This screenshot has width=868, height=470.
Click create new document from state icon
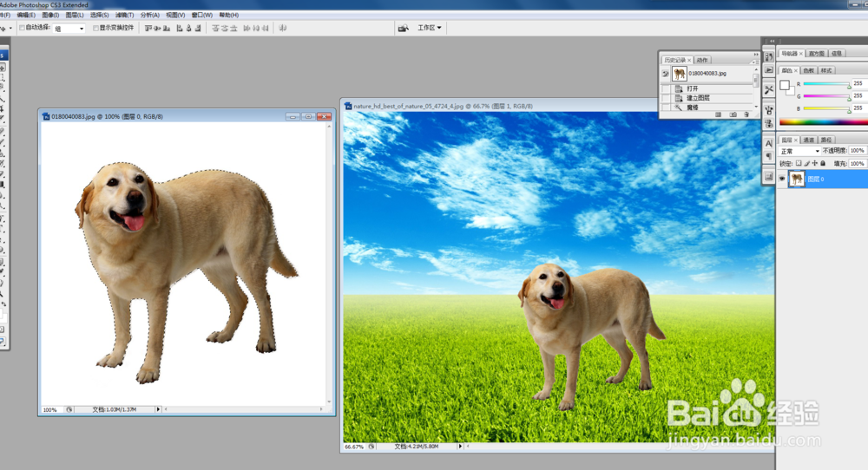coord(718,114)
